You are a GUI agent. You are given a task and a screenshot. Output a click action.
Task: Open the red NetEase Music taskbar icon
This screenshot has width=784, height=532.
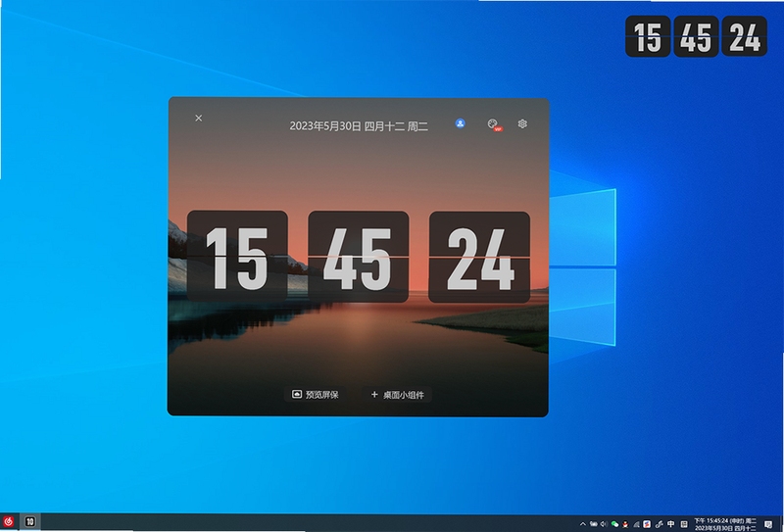click(x=8, y=522)
